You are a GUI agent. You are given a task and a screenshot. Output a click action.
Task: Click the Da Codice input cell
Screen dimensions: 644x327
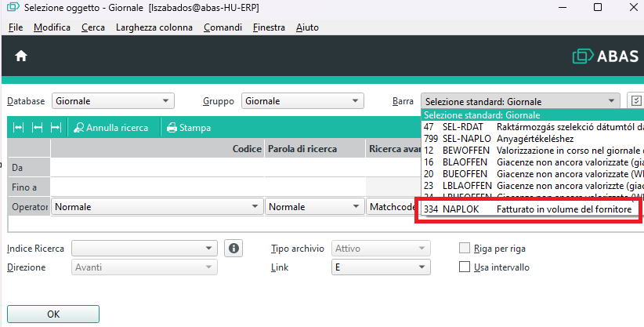(157, 167)
